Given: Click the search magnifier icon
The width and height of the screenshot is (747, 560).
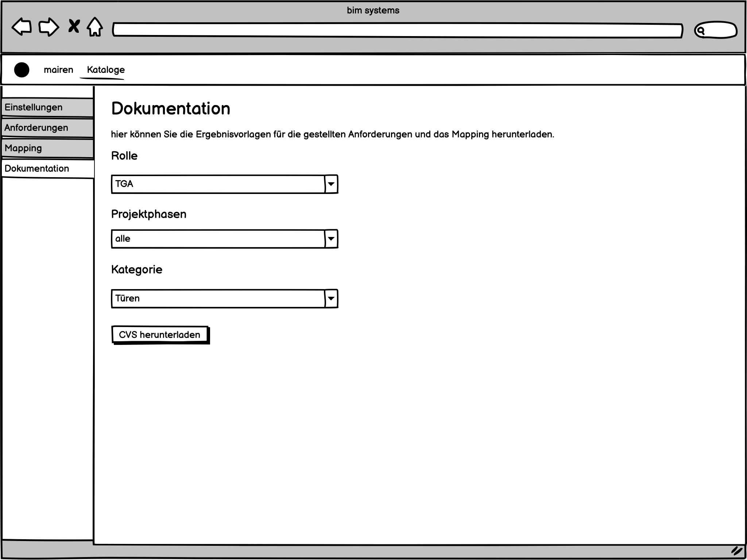Looking at the screenshot, I should tap(700, 31).
